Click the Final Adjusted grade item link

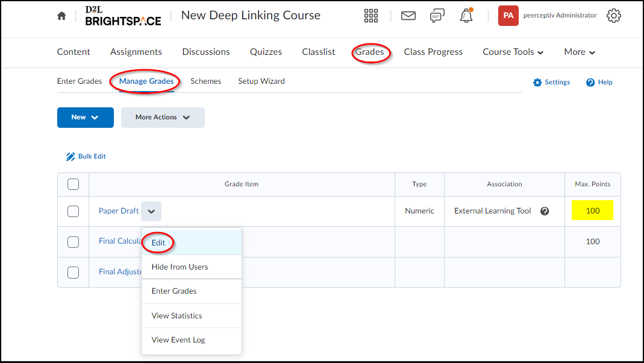click(x=120, y=272)
